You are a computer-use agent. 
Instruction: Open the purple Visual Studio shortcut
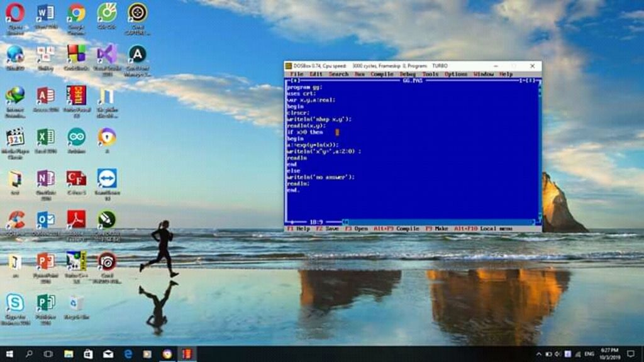[107, 54]
